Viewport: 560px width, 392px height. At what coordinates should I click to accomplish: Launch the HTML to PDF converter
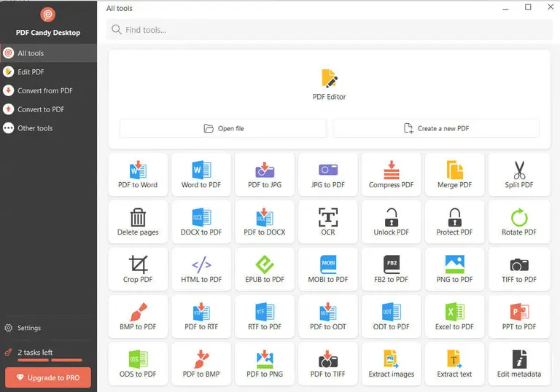pyautogui.click(x=201, y=269)
